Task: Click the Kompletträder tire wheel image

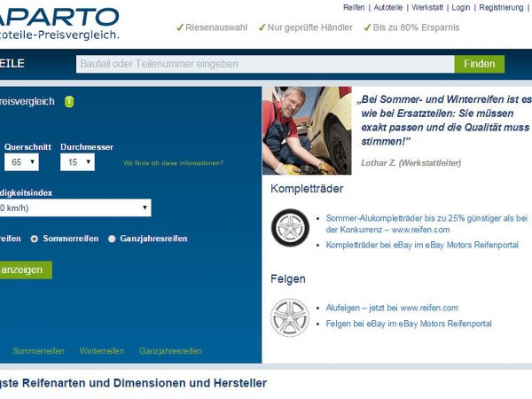Action: tap(290, 227)
